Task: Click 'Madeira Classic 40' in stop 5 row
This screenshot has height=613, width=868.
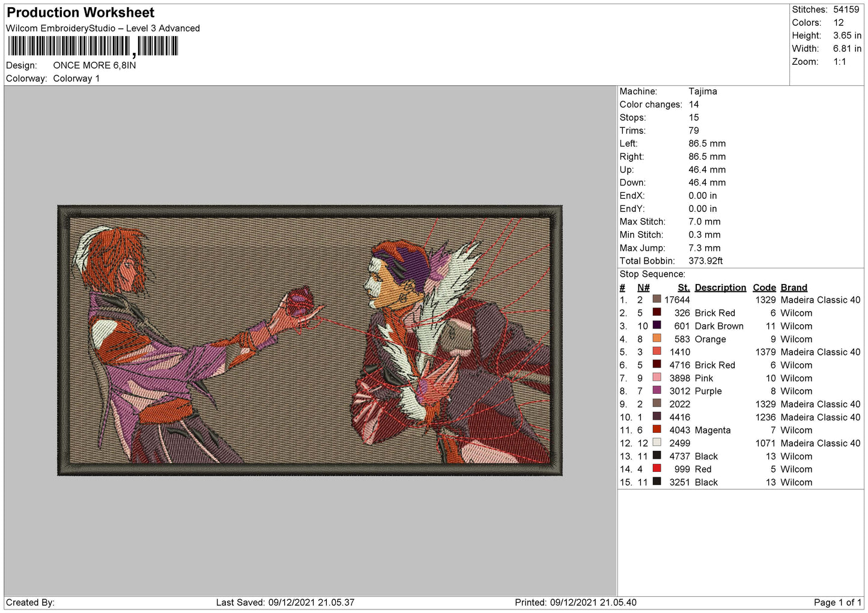Action: point(821,352)
